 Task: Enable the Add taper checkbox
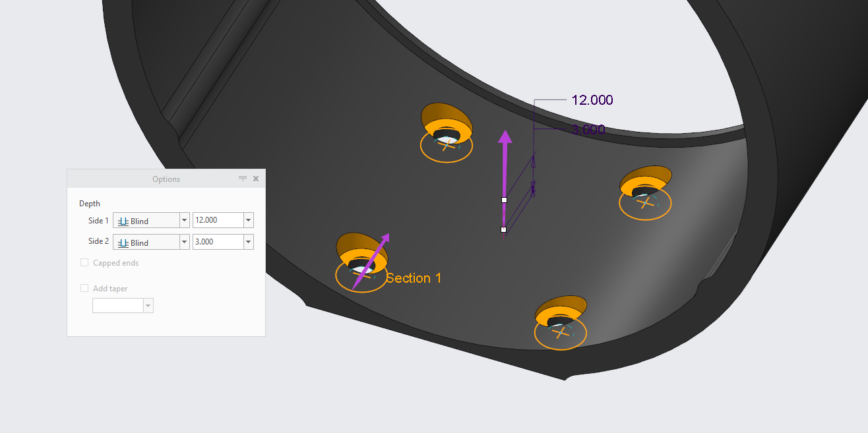(x=84, y=288)
